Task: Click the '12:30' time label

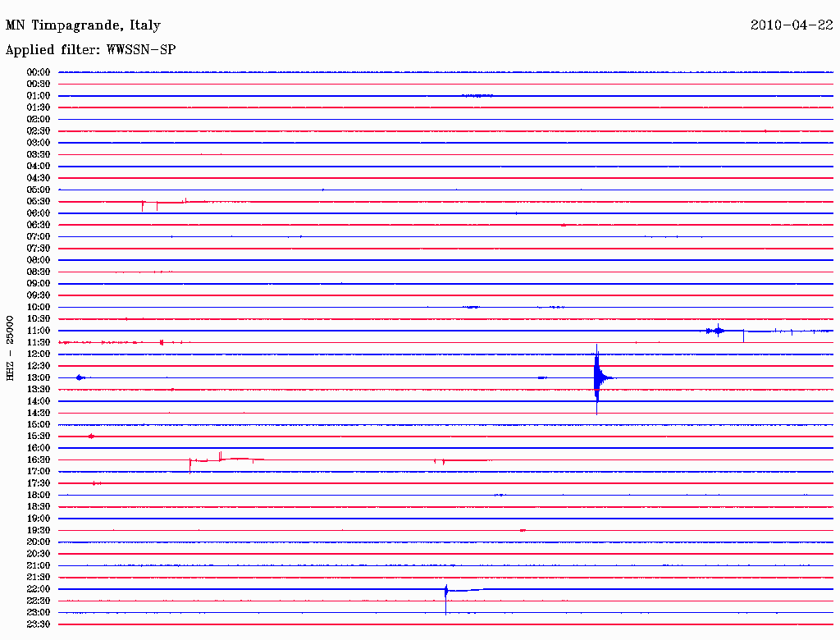Action: click(39, 366)
